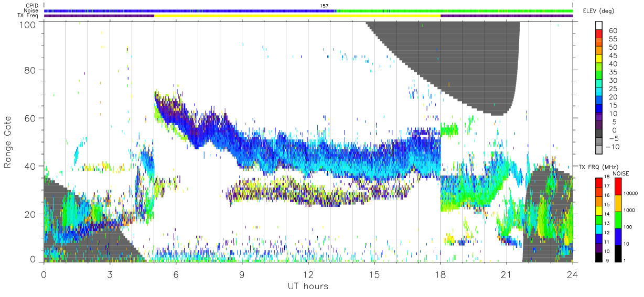Click the 20 tick on the Range Gate axis
This screenshot has width=644, height=297.
point(30,214)
